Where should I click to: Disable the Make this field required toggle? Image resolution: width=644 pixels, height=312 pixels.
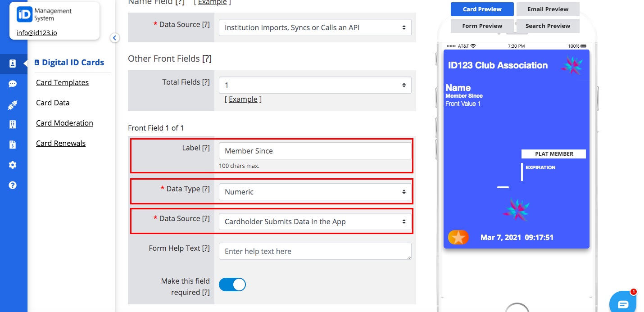coord(232,285)
